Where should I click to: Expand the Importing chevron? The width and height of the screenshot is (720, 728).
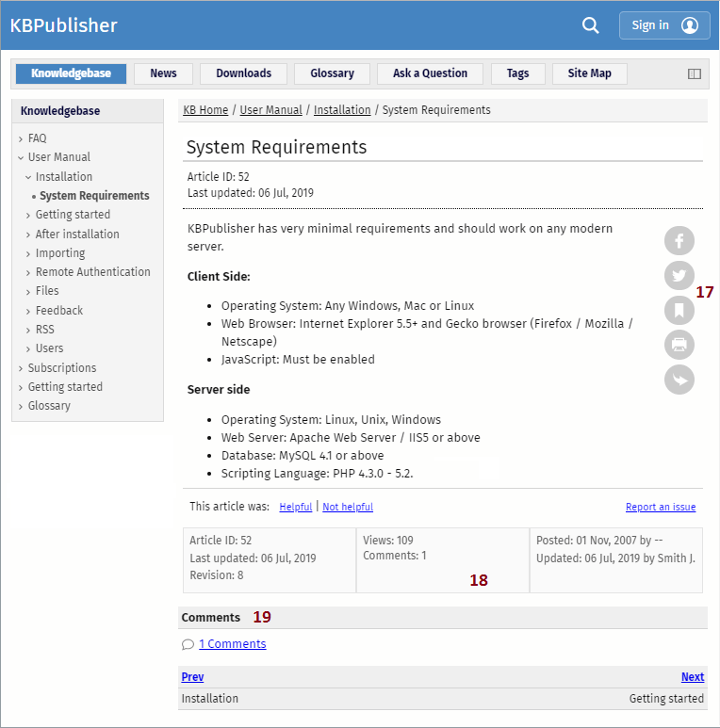[28, 254]
